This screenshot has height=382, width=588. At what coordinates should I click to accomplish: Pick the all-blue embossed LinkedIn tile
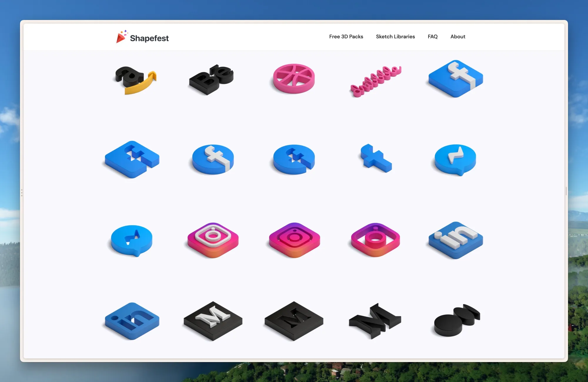132,321
